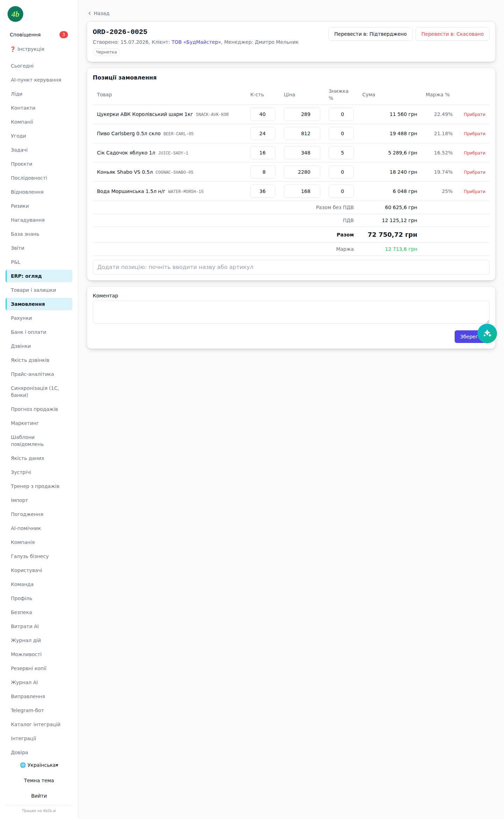The width and height of the screenshot is (504, 819).
Task: Navigate to Якість дзвінків
Action: (x=39, y=360)
